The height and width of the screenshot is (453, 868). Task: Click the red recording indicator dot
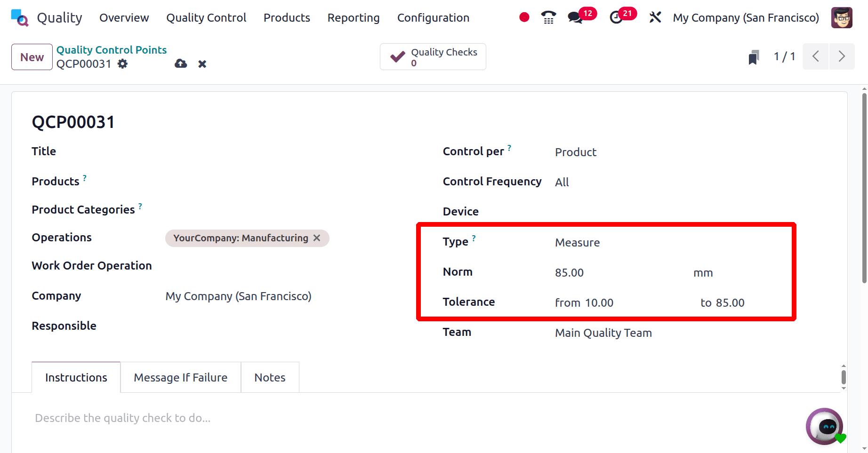click(523, 17)
